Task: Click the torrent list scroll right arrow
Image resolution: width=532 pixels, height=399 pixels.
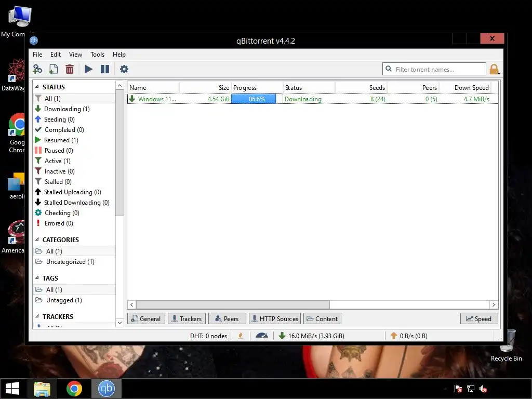Action: (494, 304)
